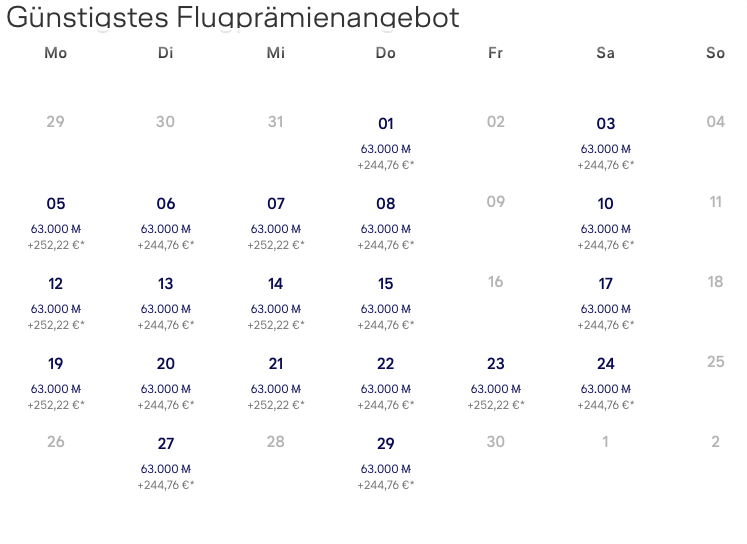Select date 06 in the calendar

[166, 221]
